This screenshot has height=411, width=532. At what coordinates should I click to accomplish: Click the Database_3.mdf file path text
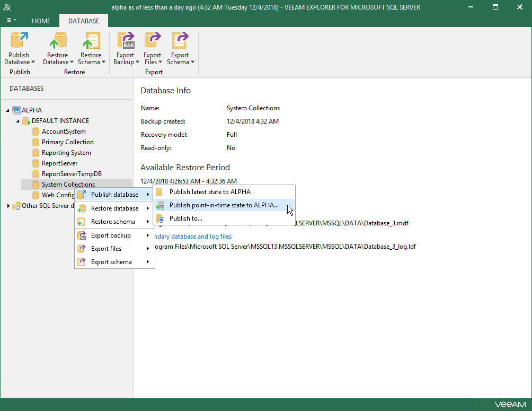click(352, 223)
